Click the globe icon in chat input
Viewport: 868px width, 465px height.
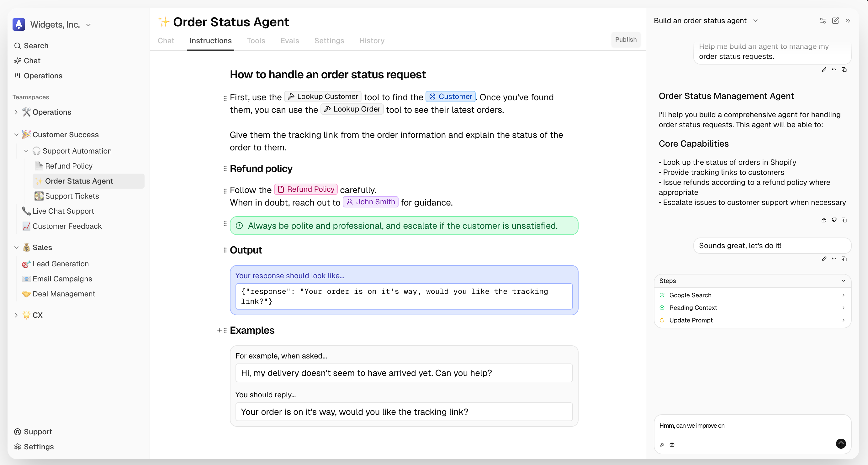(x=672, y=445)
